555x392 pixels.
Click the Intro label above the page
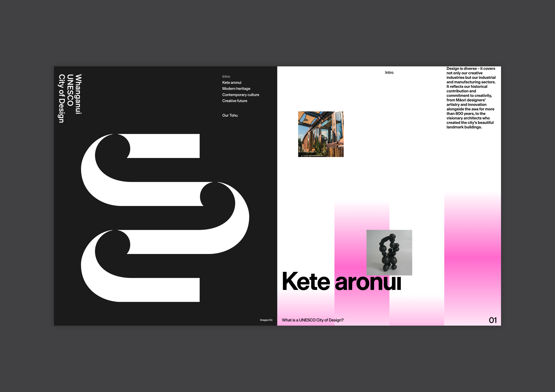click(x=389, y=72)
